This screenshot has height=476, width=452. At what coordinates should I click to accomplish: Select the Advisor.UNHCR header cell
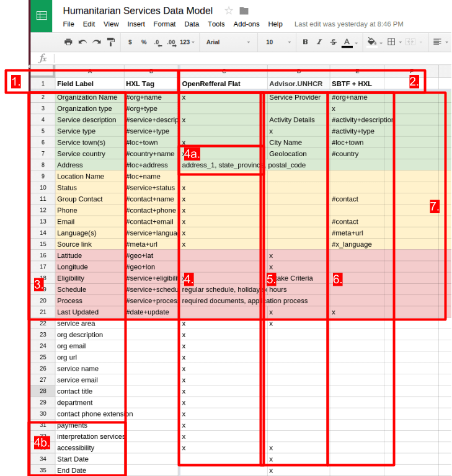(x=299, y=84)
